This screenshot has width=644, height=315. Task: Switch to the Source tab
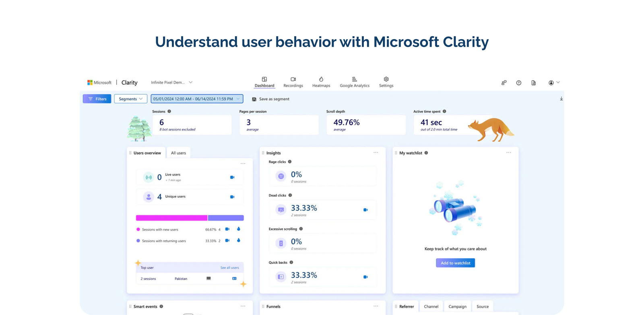pos(483,307)
